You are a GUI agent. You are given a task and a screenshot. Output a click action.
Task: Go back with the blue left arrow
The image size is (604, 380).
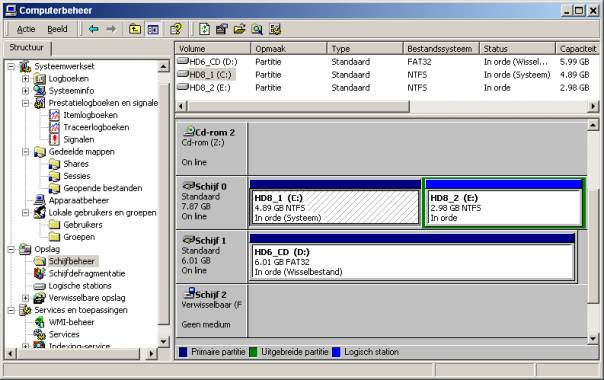coord(93,29)
